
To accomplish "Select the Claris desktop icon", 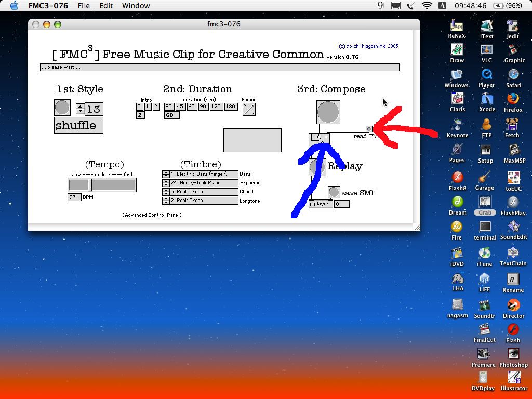I will (x=457, y=102).
